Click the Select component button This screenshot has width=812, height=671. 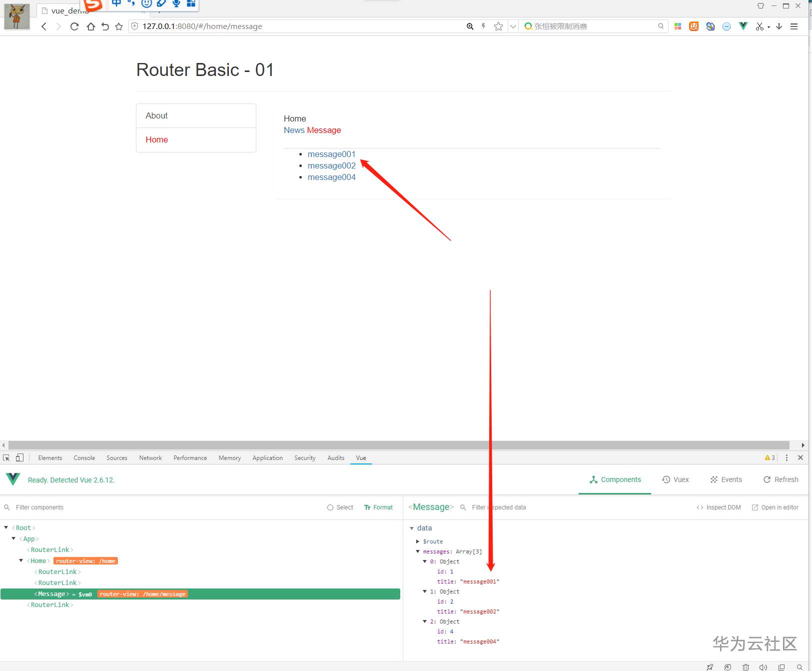click(x=340, y=507)
